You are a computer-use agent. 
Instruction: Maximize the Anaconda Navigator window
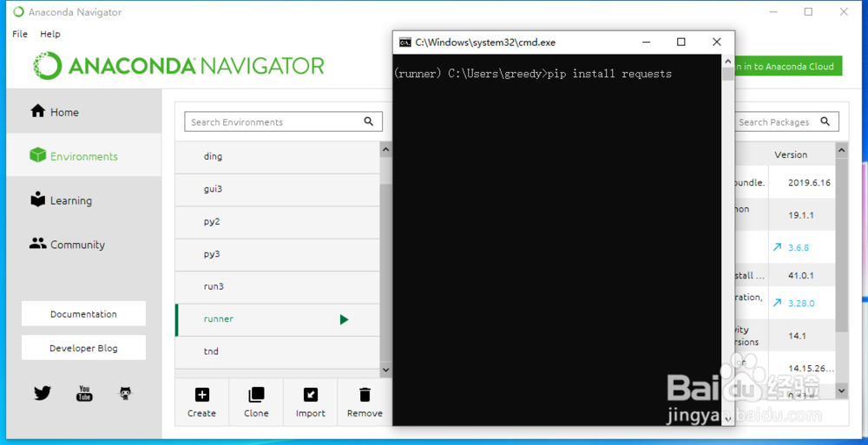808,11
